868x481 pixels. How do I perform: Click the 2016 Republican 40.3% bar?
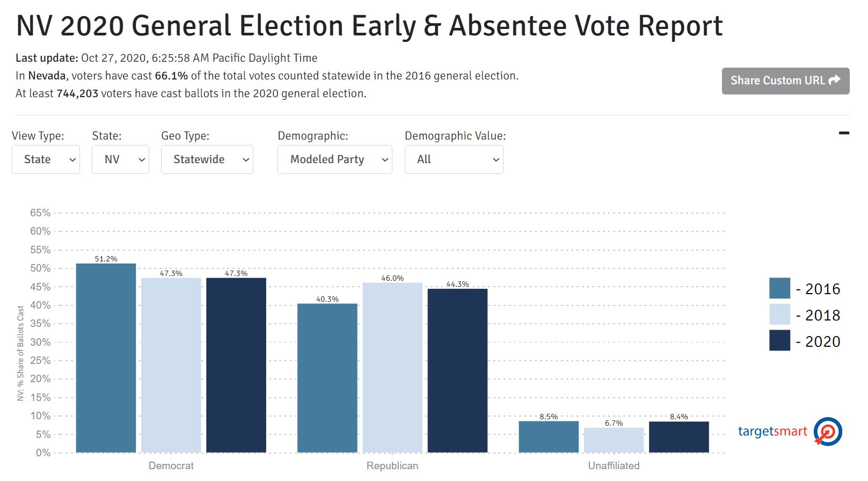click(x=327, y=378)
